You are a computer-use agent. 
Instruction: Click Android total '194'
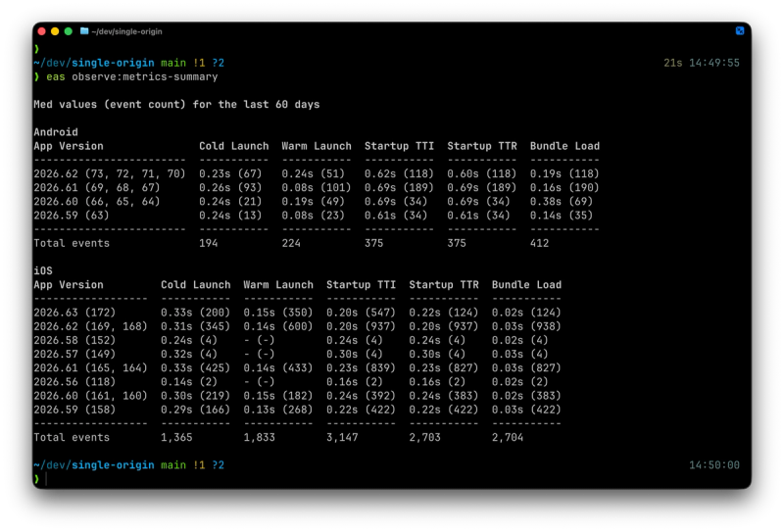point(209,244)
